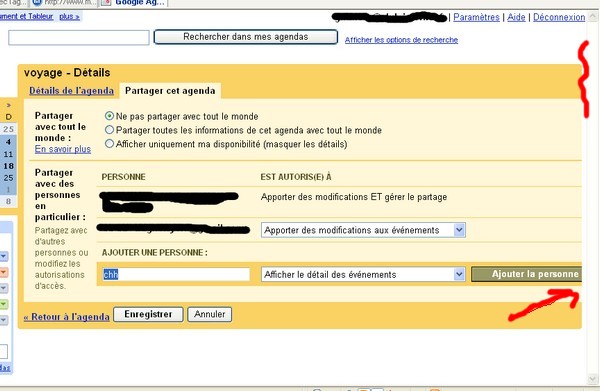Screen dimensions: 600x391
Task: Click the scrollbar down arrow
Action: 593,379
